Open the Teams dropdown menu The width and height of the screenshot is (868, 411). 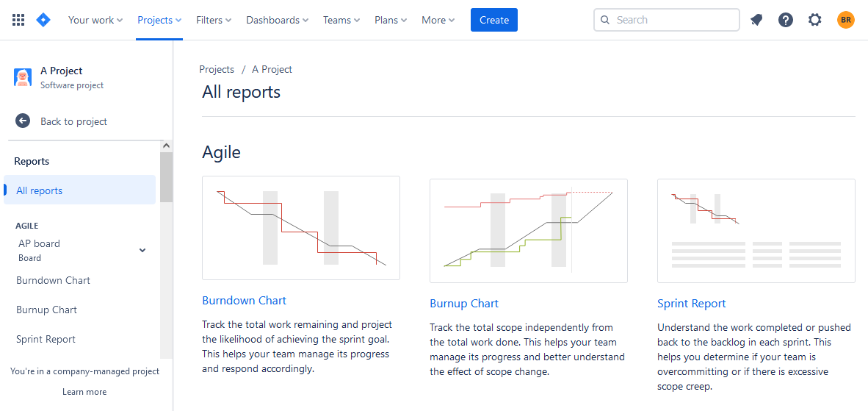pos(341,20)
